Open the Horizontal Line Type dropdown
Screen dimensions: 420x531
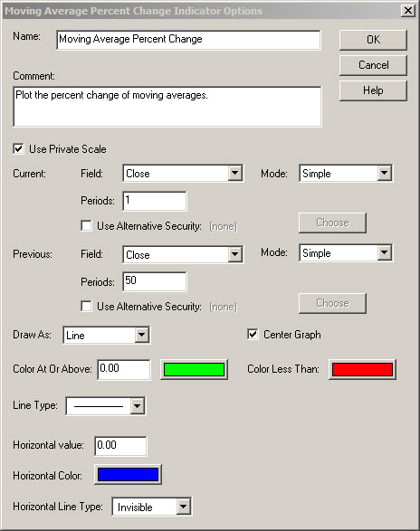152,507
